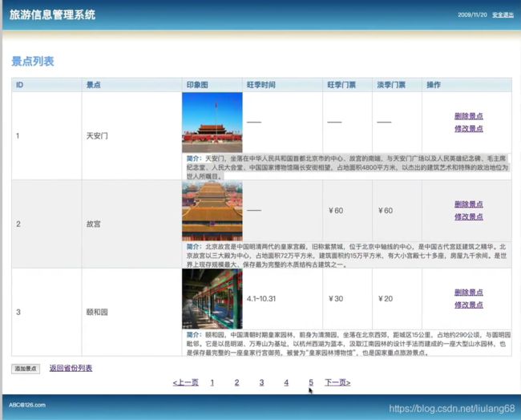This screenshot has width=521, height=420.
Task: Go to previous page via <上一页
Action: pyautogui.click(x=185, y=382)
